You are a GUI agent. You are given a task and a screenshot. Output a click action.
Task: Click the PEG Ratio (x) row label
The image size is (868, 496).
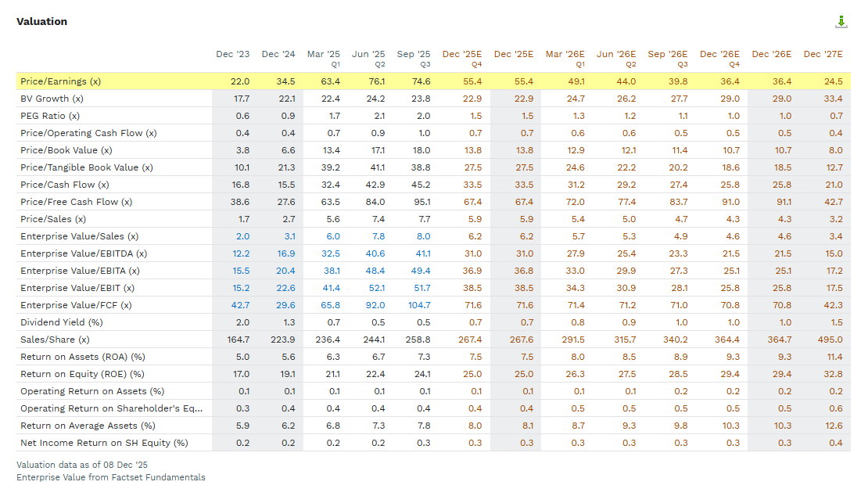pos(50,116)
